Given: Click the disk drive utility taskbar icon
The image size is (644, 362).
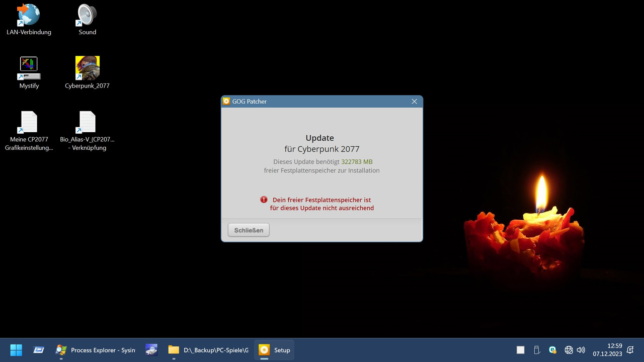Looking at the screenshot, I should pos(151,350).
